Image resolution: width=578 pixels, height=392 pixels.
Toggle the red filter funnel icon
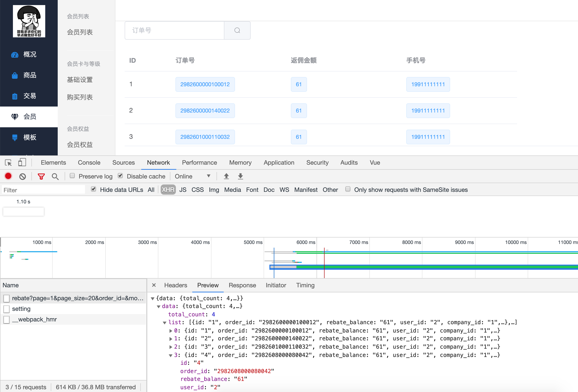(x=41, y=176)
